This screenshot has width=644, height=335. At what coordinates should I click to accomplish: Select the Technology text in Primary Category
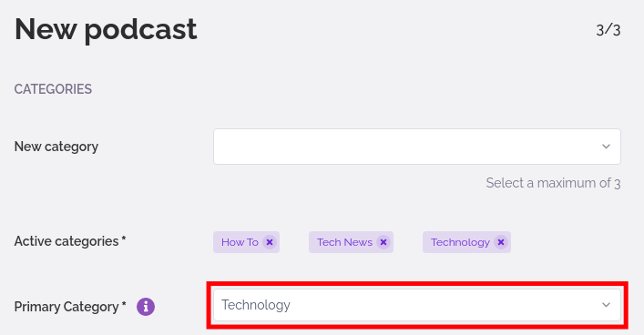(256, 305)
